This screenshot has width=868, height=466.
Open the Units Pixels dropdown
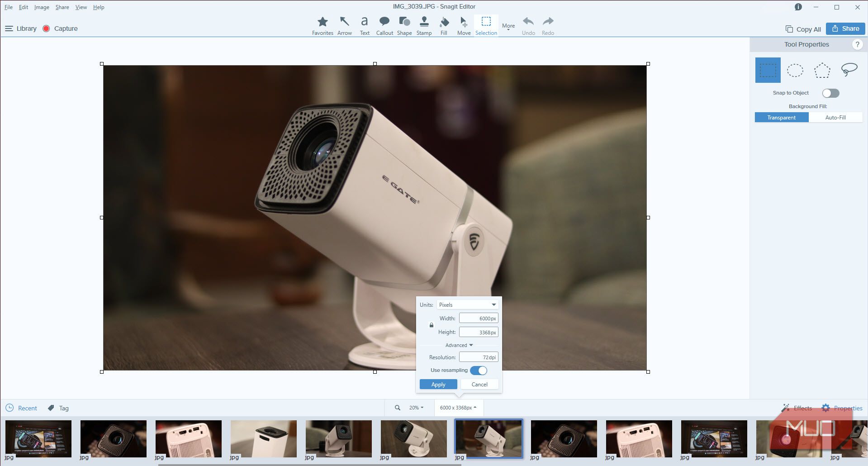point(467,304)
